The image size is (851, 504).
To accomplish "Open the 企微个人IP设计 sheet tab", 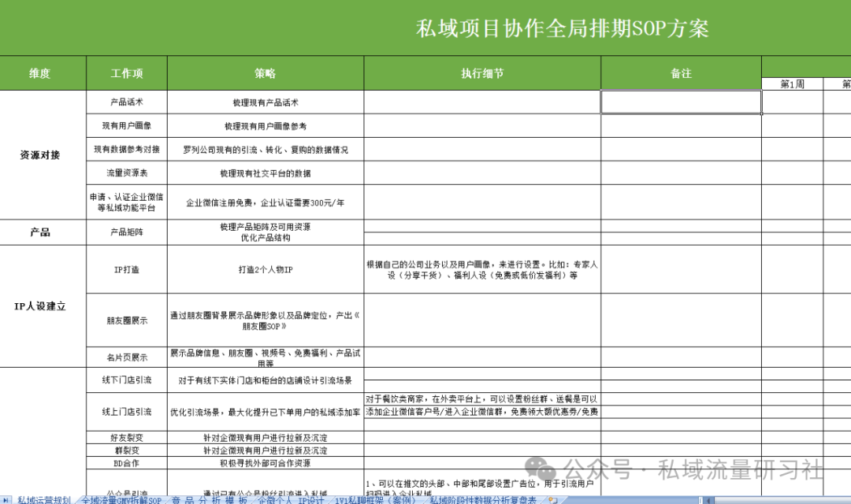I will pyautogui.click(x=291, y=500).
